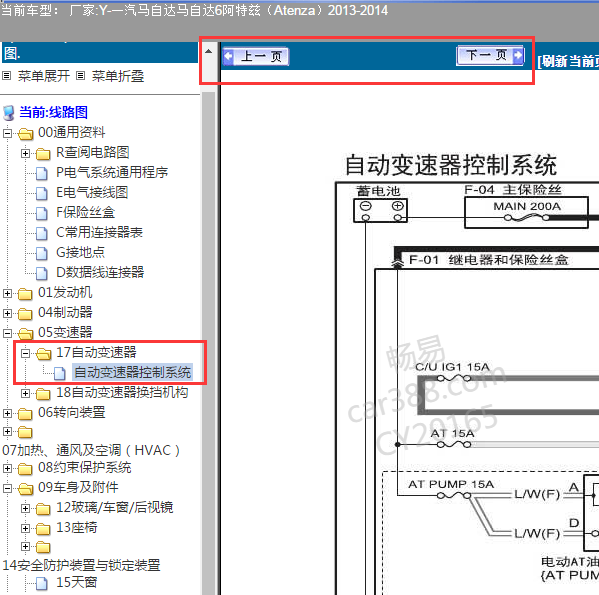Click the list icon before 菜单折叠

[80, 76]
